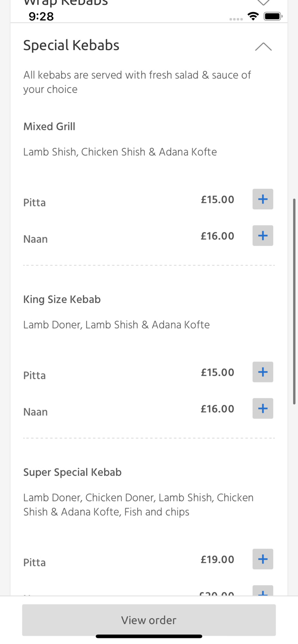Screen dimensions: 298x644
Task: Click the page scrollbar on right edge
Action: [295, 301]
